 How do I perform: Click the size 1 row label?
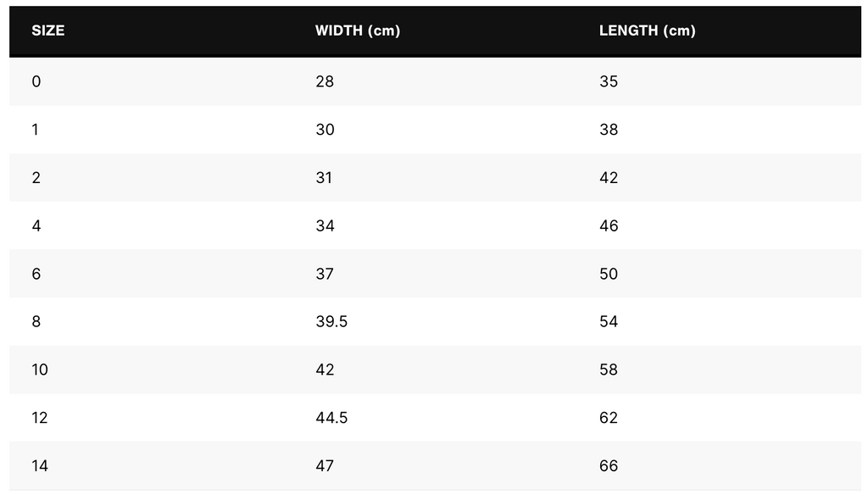(36, 130)
